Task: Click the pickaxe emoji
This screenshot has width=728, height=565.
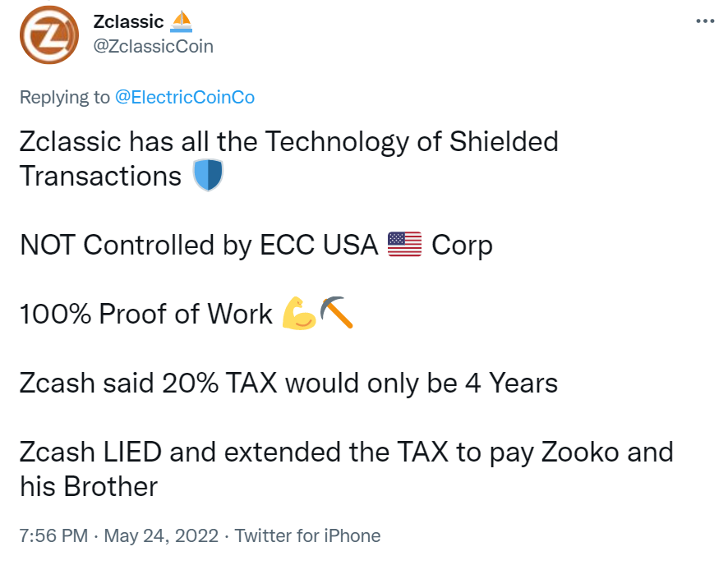Action: click(336, 314)
